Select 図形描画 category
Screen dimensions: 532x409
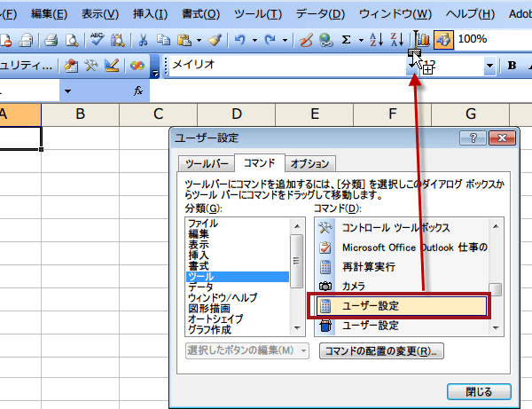237,309
